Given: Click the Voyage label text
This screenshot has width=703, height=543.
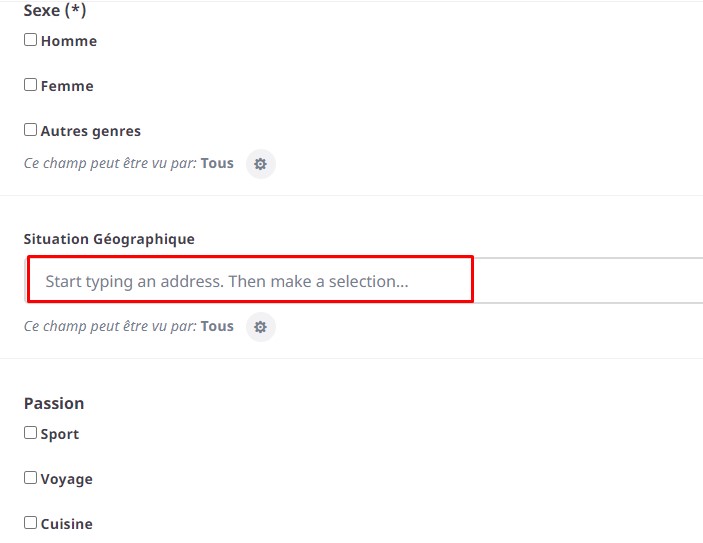Looking at the screenshot, I should tap(67, 479).
